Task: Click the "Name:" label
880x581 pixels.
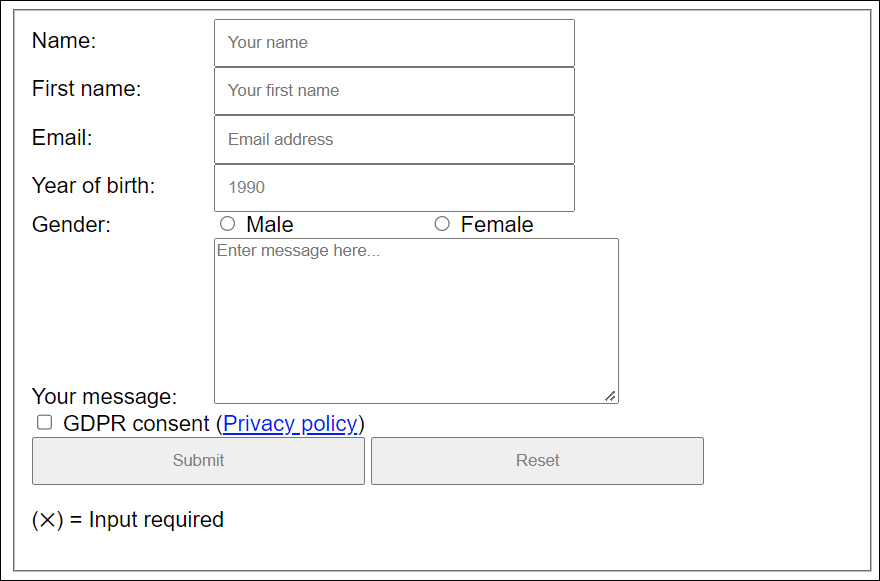Action: (64, 41)
